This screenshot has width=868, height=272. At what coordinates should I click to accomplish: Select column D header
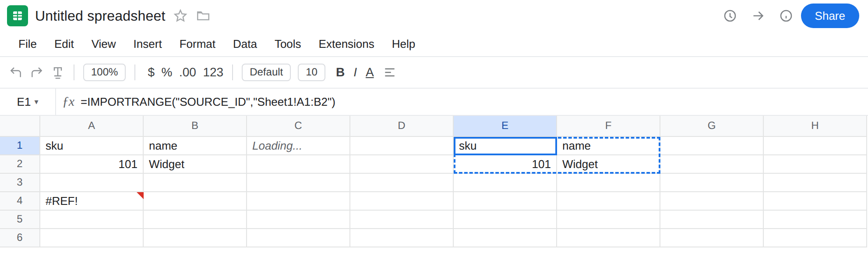point(402,126)
